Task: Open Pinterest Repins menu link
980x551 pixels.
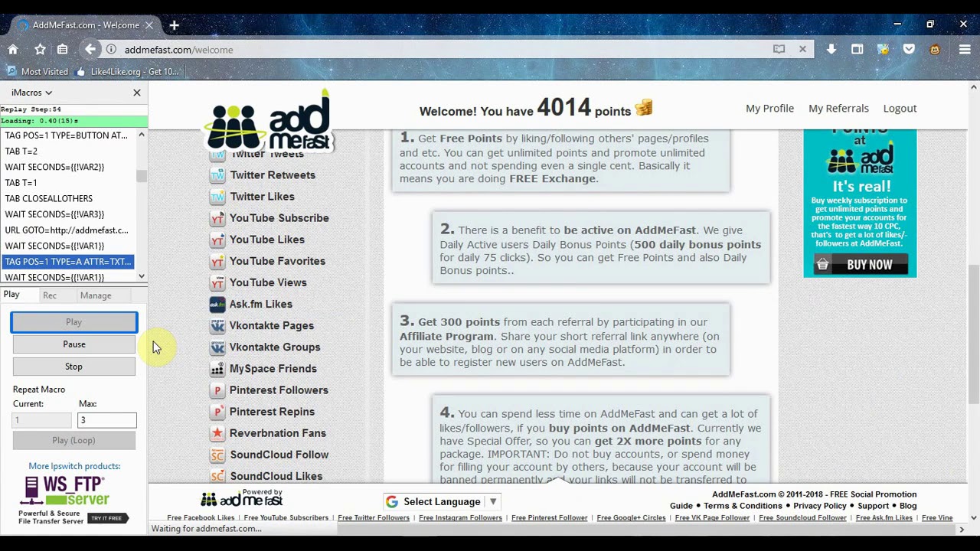Action: [272, 412]
